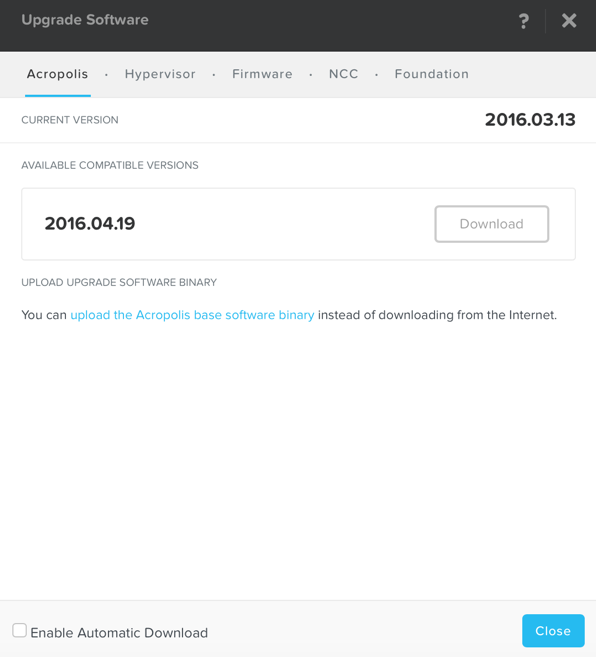Viewport: 596px width, 657px height.
Task: Switch to the Hypervisor tab
Action: [x=160, y=74]
